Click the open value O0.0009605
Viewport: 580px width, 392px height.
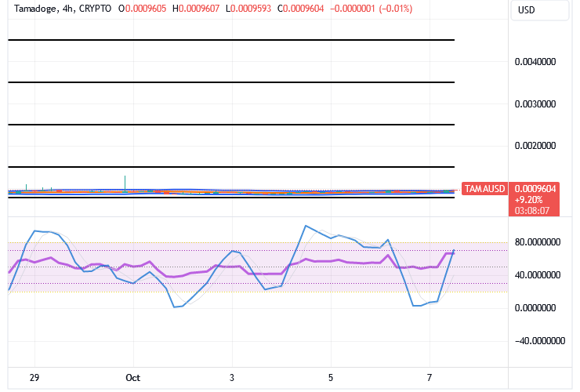point(142,9)
